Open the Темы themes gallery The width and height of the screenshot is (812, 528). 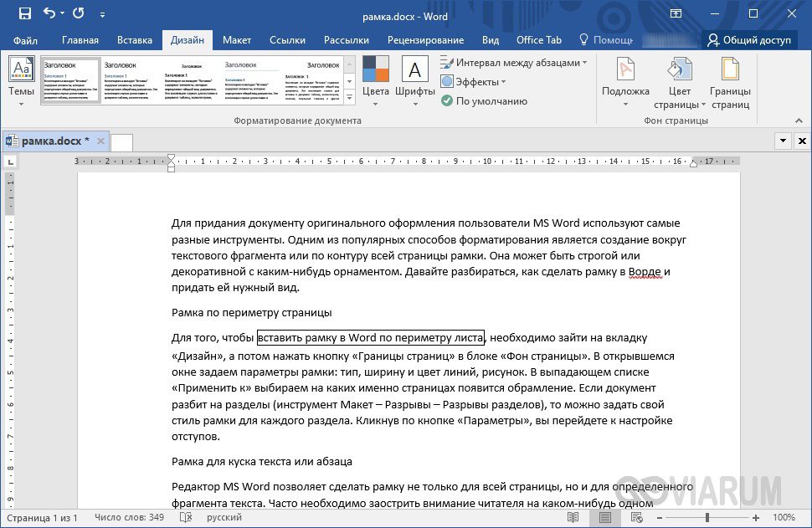pos(21,81)
